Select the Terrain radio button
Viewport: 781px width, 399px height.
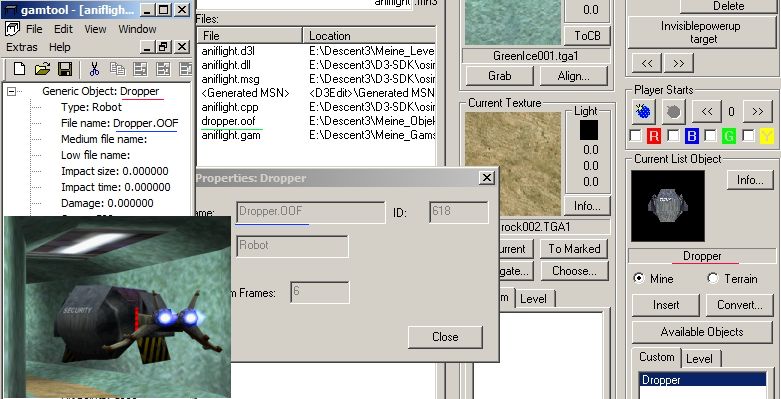tap(713, 278)
